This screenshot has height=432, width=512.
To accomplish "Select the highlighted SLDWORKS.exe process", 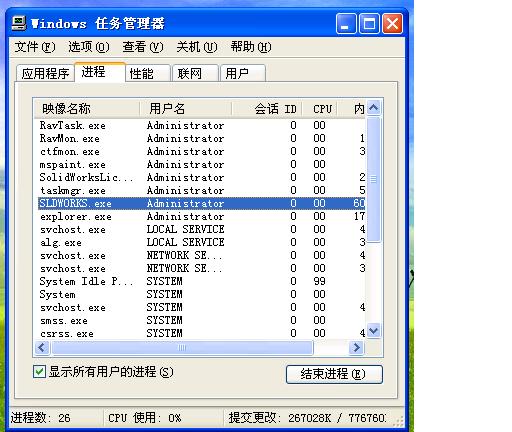I will [202, 203].
